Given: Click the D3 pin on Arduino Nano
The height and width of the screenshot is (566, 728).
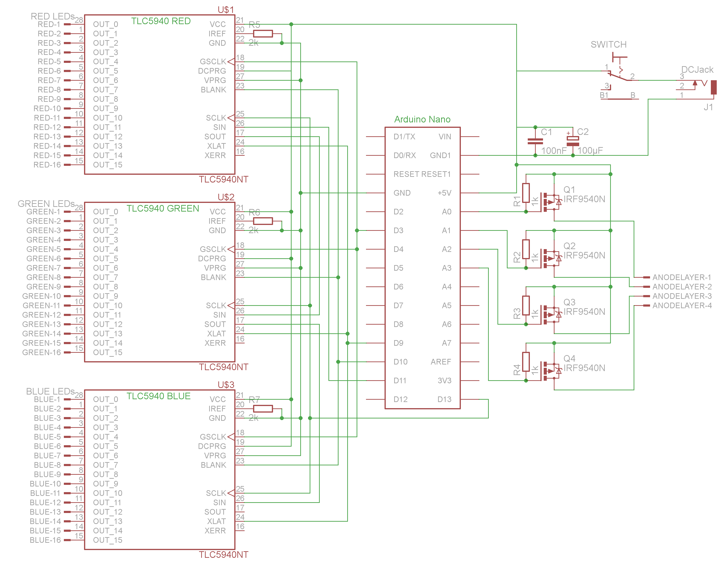Looking at the screenshot, I should click(375, 231).
